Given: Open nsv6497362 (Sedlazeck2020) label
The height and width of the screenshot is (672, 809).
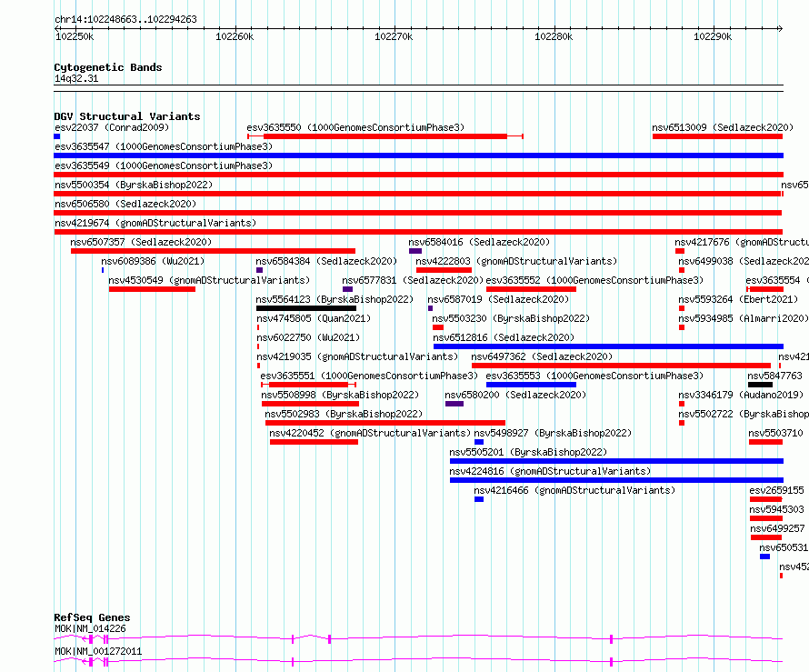Looking at the screenshot, I should pos(542,356).
